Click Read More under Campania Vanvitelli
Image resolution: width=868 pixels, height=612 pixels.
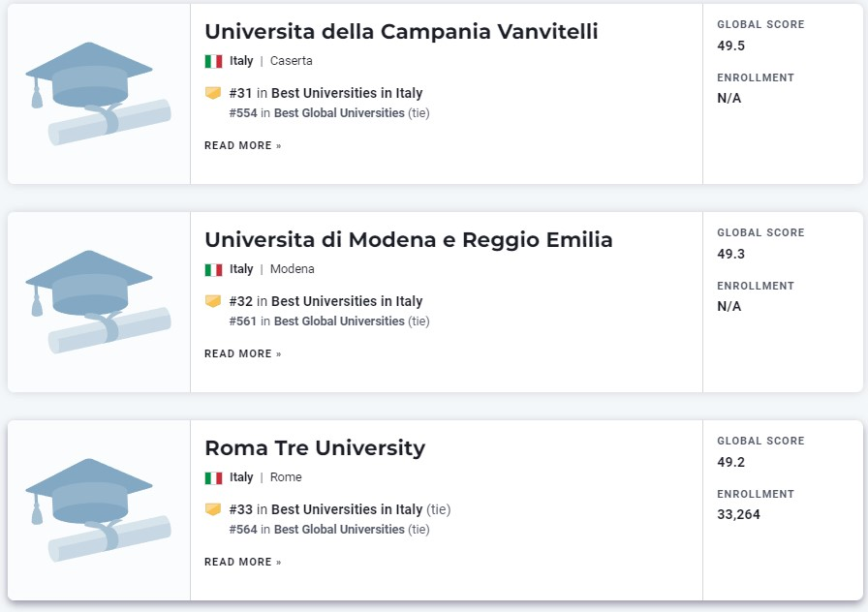pos(243,145)
